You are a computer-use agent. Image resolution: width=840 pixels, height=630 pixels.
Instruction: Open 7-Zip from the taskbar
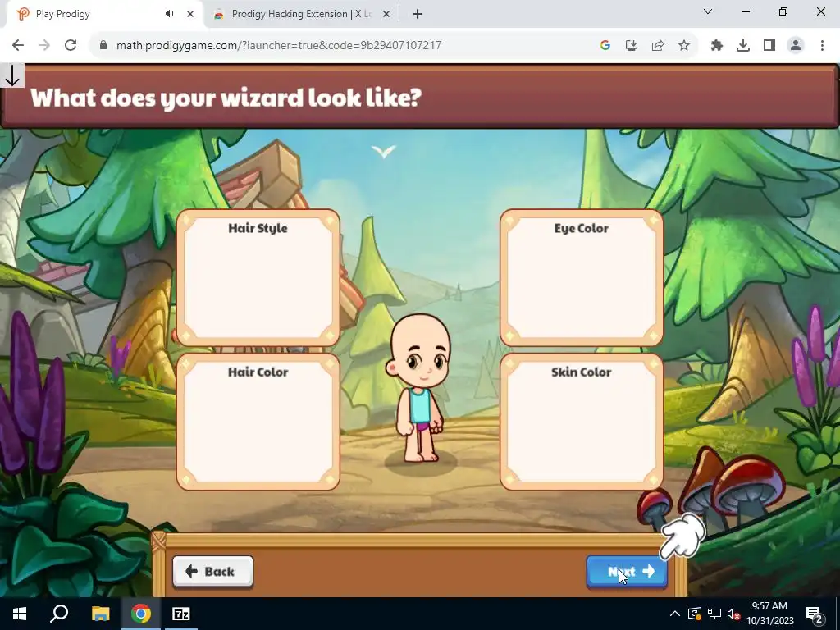[x=181, y=614]
